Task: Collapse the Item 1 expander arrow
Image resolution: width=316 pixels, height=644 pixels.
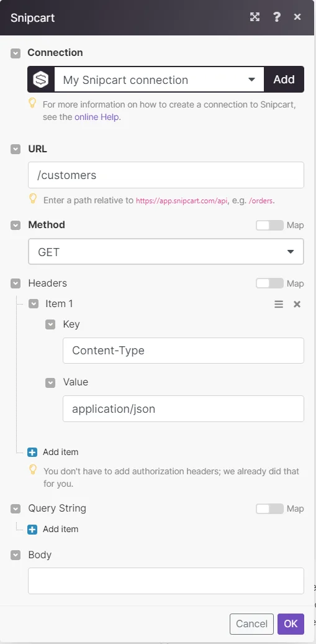Action: pyautogui.click(x=34, y=303)
